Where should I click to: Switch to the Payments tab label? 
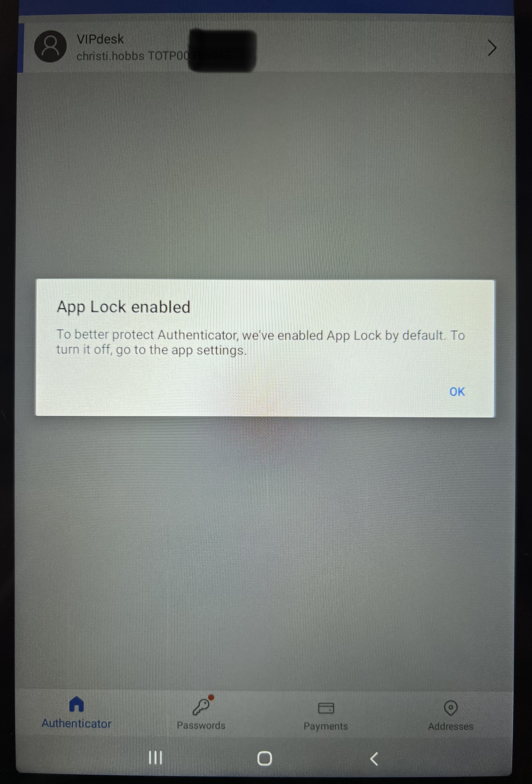pos(326,726)
